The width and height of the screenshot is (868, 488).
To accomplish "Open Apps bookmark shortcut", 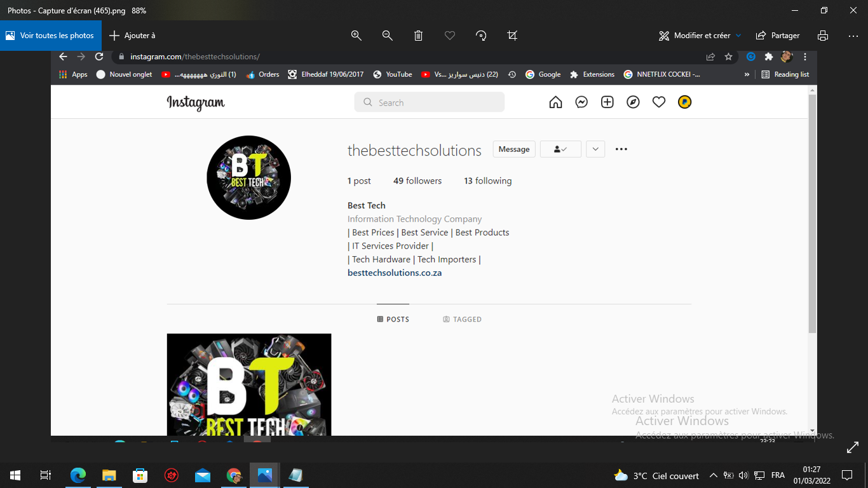I will click(x=73, y=74).
